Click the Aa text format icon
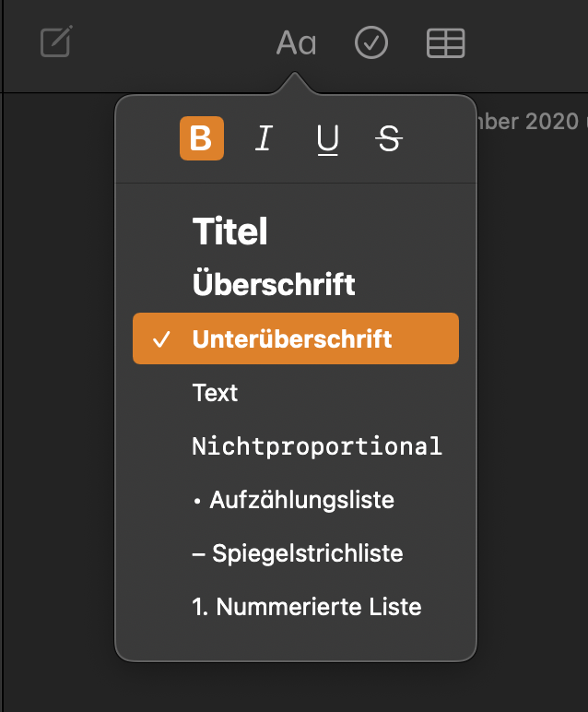The image size is (588, 712). click(x=296, y=42)
